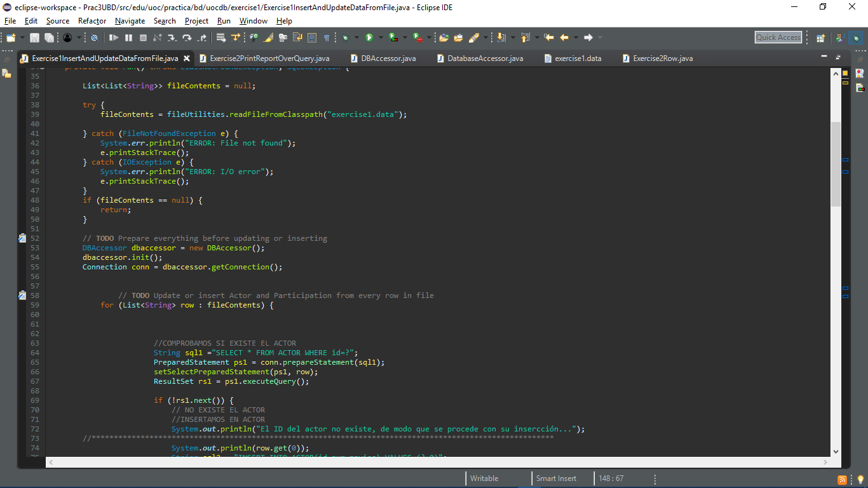Click the TODO task marker on line 52
Screen dimensions: 868x488
[22, 238]
